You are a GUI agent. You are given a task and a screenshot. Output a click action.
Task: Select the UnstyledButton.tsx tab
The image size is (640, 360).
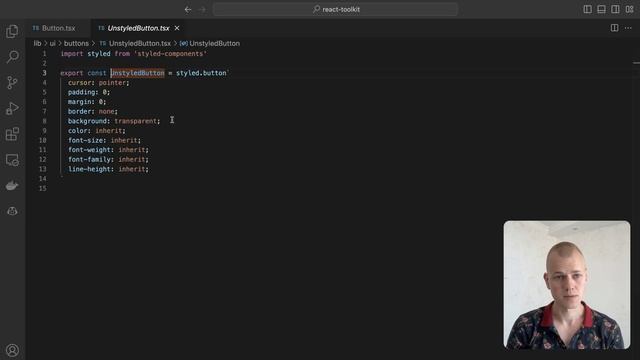[x=138, y=28]
